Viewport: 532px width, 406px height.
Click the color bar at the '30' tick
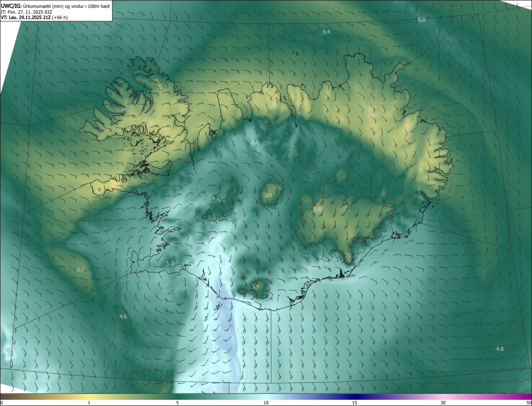pos(443,396)
